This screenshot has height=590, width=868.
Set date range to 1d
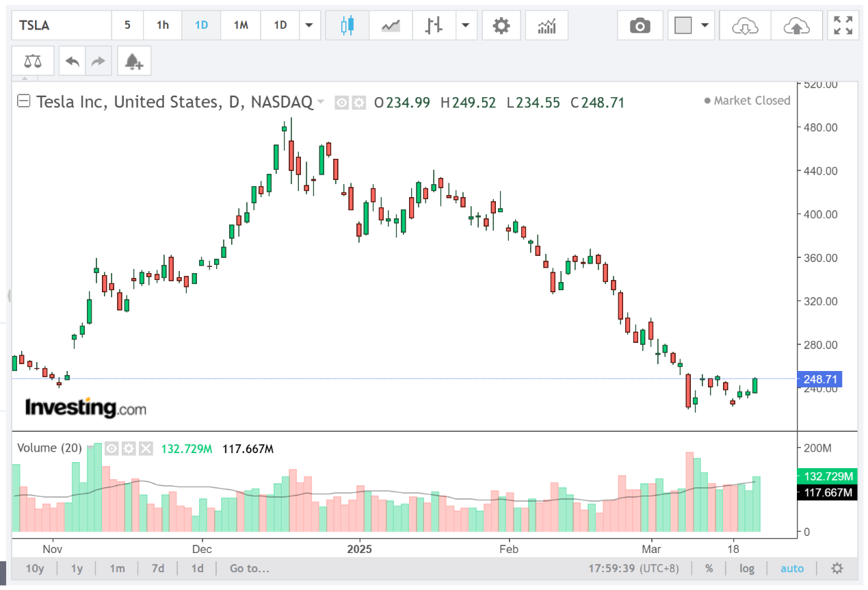pyautogui.click(x=197, y=568)
